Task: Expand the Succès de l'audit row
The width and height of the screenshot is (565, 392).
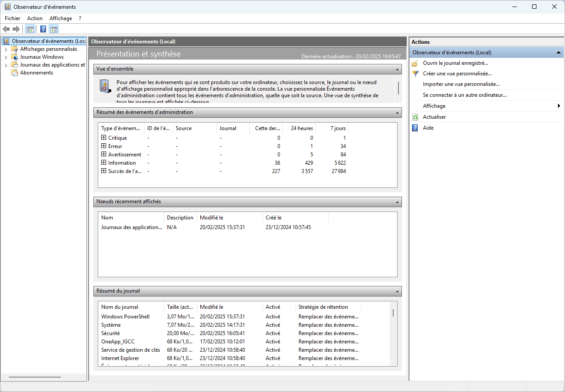Action: click(104, 171)
